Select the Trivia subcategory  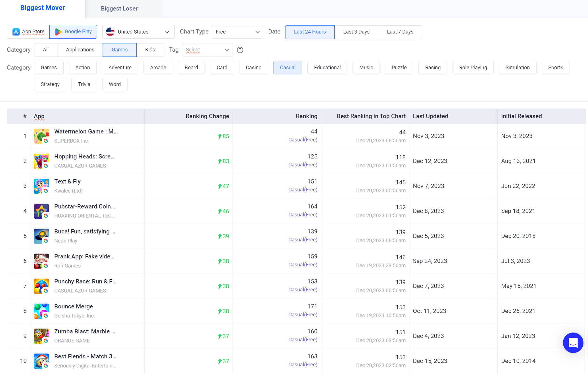pos(84,84)
